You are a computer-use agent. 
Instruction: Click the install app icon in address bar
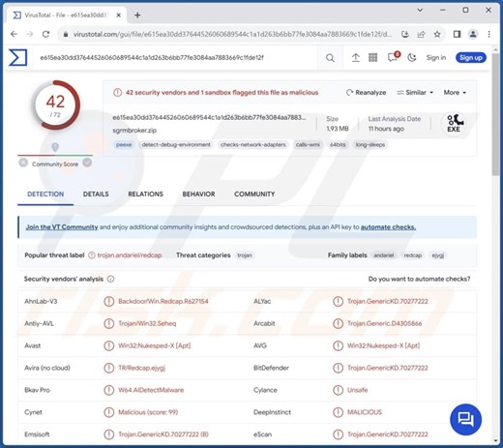point(405,34)
